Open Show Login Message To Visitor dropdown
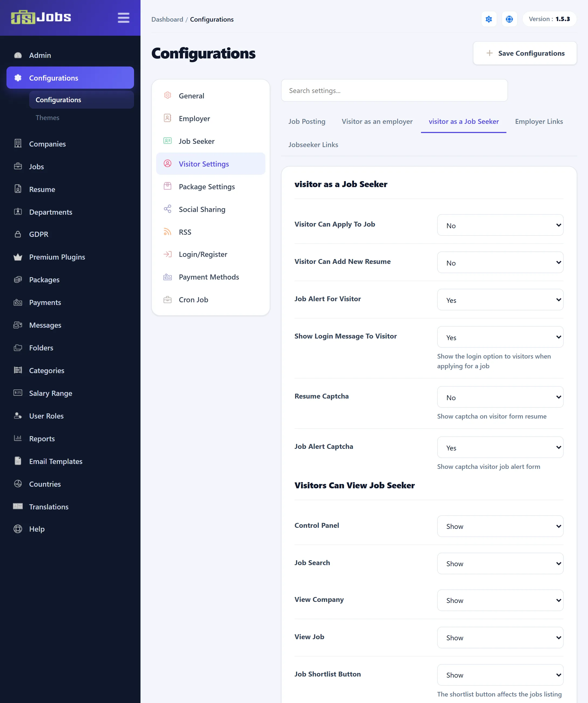The width and height of the screenshot is (588, 703). 500,337
